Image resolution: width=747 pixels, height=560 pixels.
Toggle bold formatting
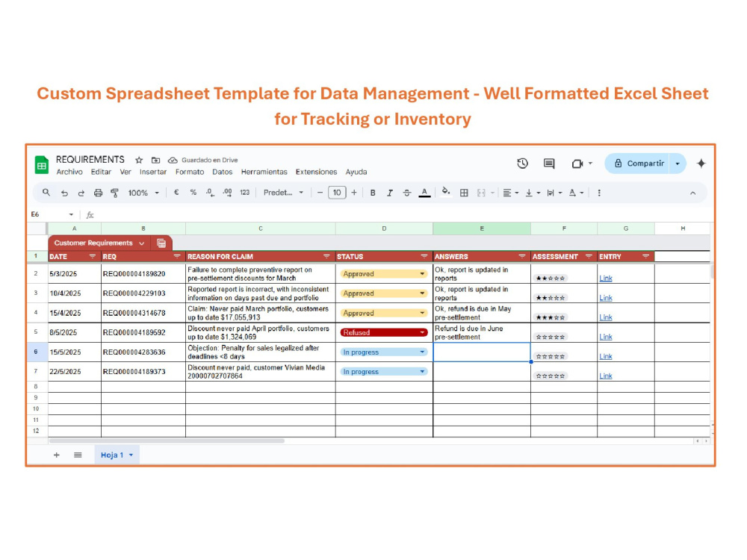click(373, 193)
